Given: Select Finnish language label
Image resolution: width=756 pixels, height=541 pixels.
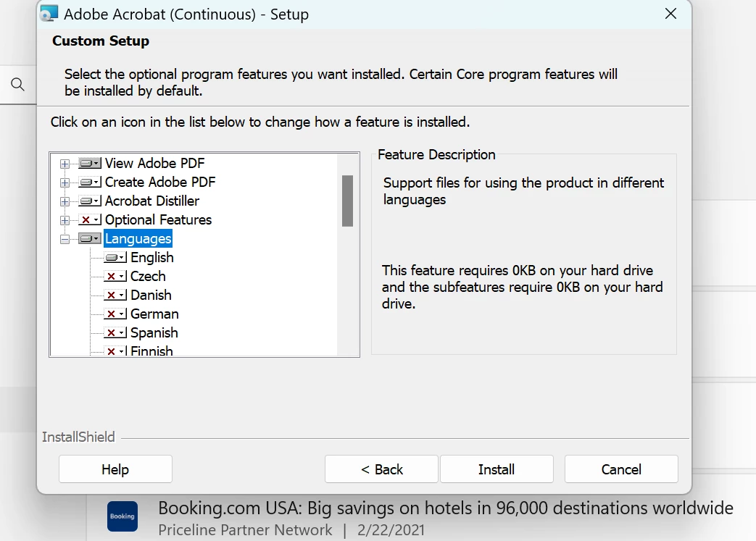Looking at the screenshot, I should [x=151, y=351].
